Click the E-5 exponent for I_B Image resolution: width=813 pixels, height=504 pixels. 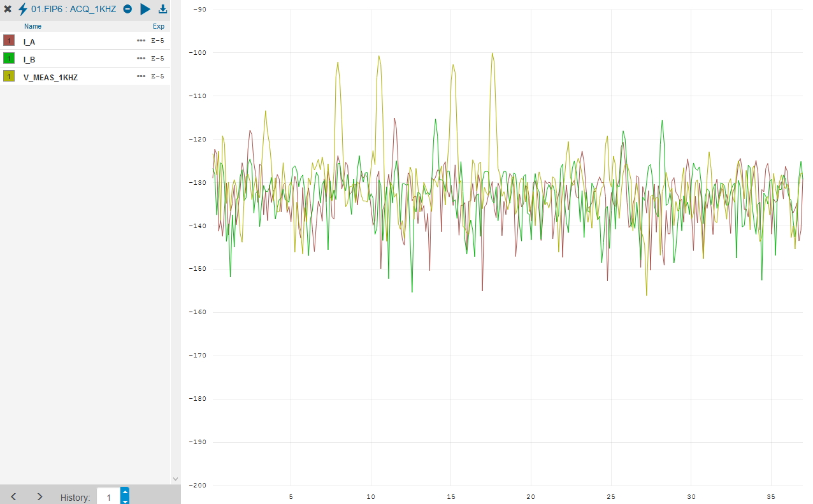click(x=157, y=59)
